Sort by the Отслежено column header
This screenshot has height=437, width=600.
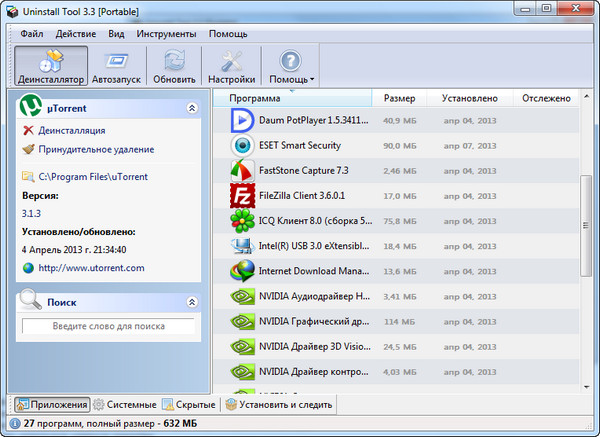(546, 98)
